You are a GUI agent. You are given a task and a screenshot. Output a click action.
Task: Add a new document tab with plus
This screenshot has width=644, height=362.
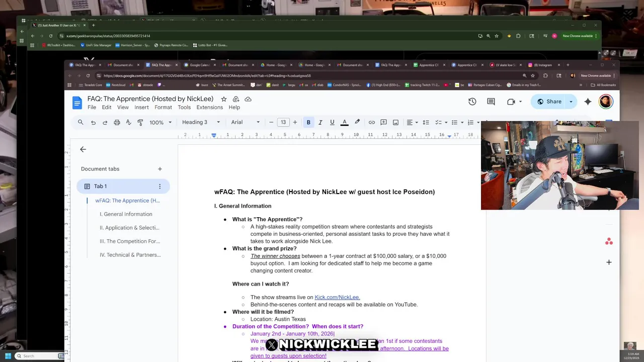(160, 169)
